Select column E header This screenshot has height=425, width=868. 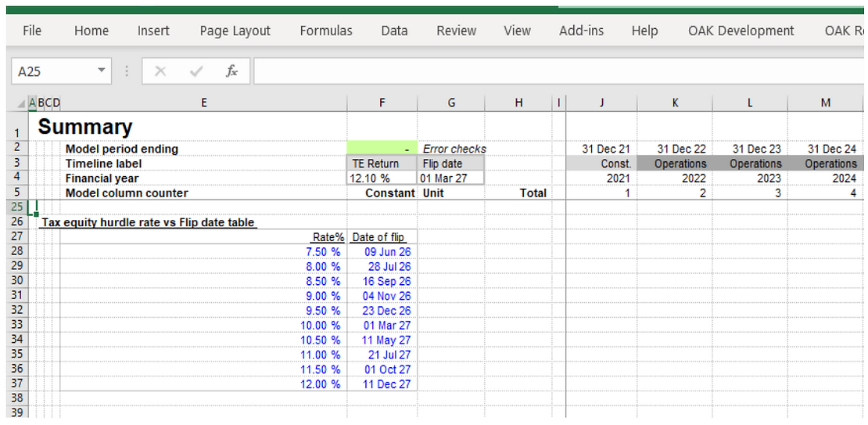203,103
